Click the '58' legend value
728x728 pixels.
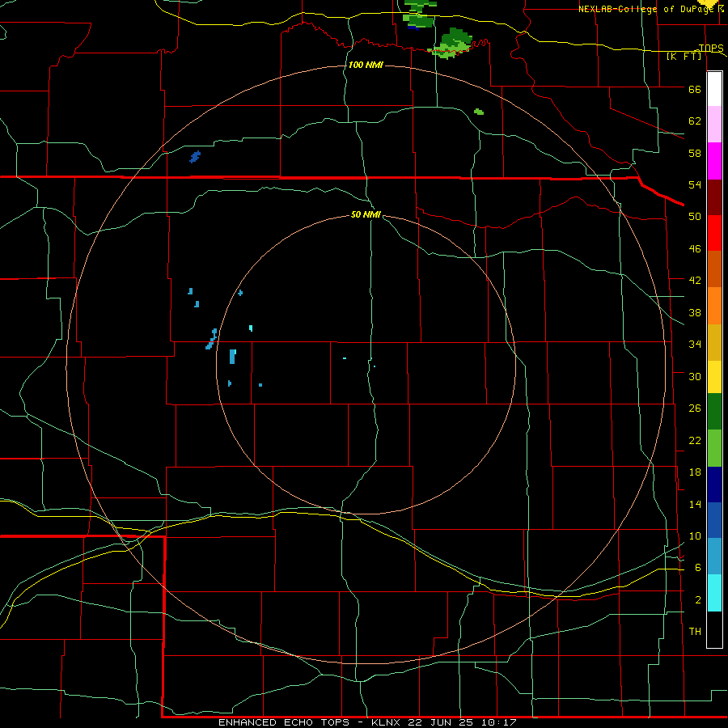[x=695, y=153]
